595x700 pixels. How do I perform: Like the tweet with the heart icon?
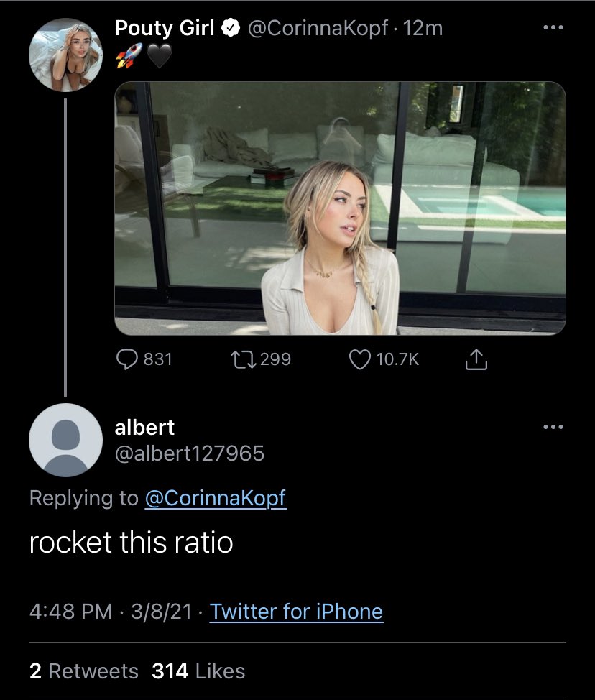click(360, 359)
